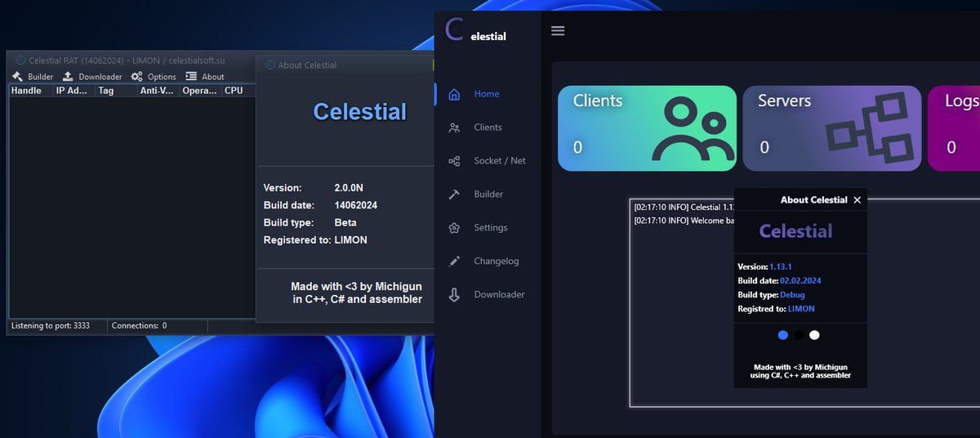
Task: Open Changelog in the sidebar
Action: pyautogui.click(x=496, y=261)
